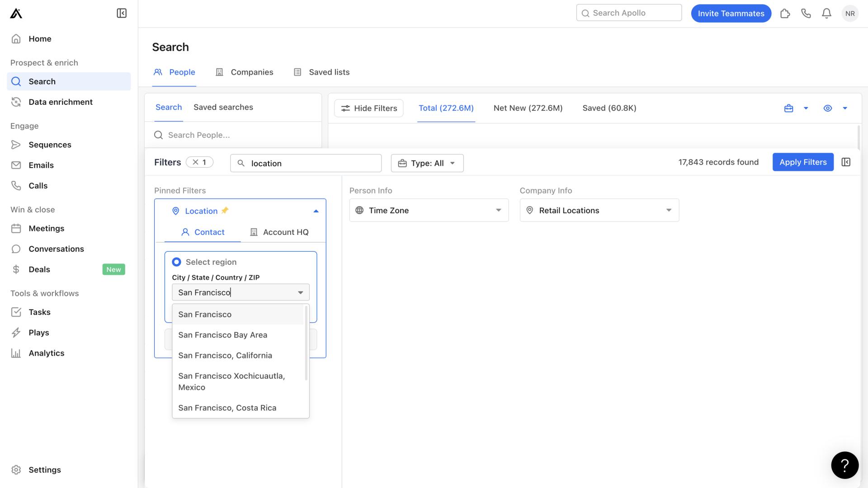Viewport: 868px width, 488px height.
Task: Toggle visibility of search filters
Action: click(368, 108)
